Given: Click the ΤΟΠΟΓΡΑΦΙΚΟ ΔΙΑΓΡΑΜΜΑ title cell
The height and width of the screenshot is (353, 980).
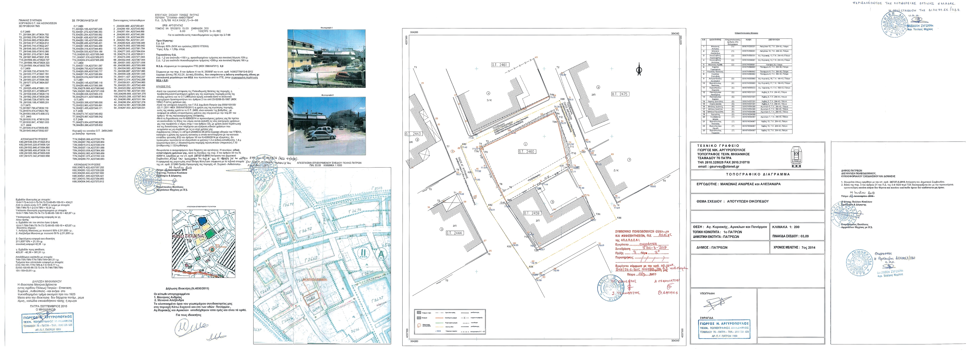Looking at the screenshot, I should pyautogui.click(x=758, y=175).
